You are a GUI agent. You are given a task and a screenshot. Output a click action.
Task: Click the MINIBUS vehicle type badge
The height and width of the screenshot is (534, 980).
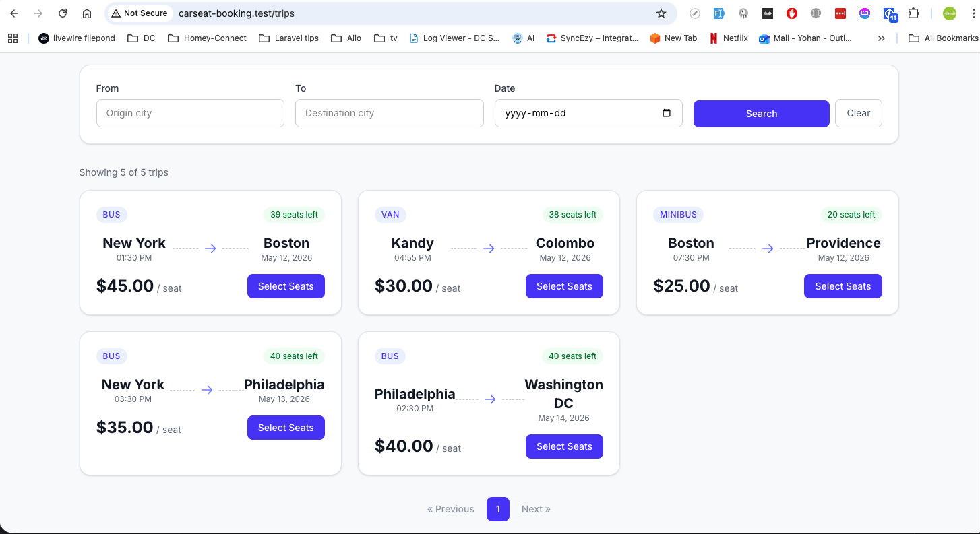pyautogui.click(x=678, y=215)
